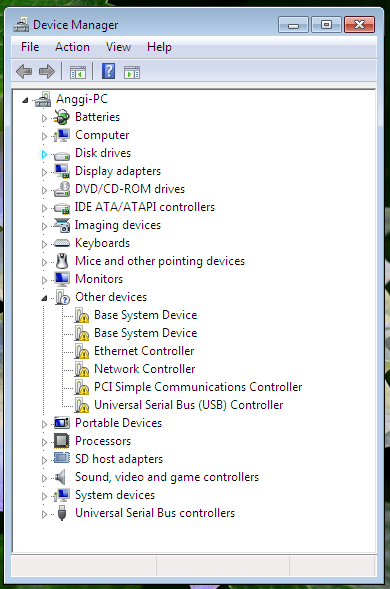This screenshot has height=589, width=390.
Task: Open the Help menu
Action: (x=159, y=47)
